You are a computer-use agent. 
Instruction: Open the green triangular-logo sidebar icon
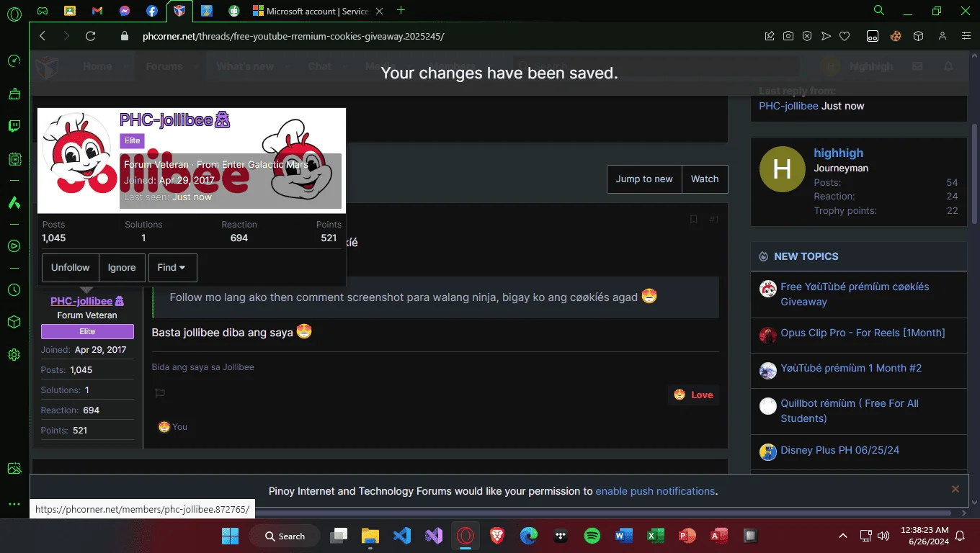[14, 202]
